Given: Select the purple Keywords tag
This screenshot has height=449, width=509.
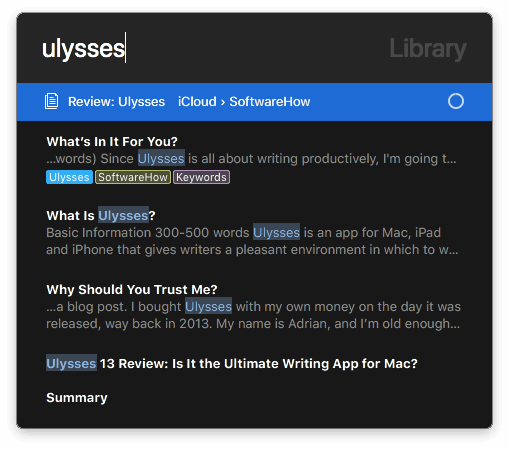Looking at the screenshot, I should click(x=201, y=177).
